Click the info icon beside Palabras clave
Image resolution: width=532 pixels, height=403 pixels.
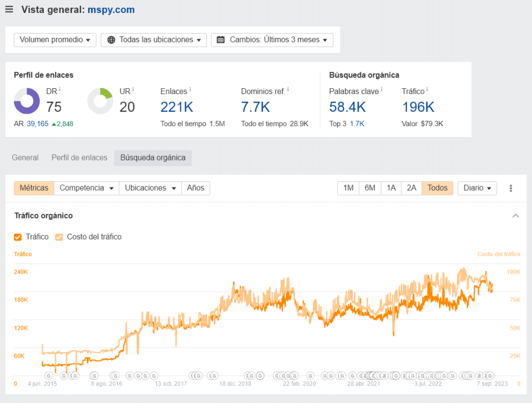pyautogui.click(x=381, y=89)
